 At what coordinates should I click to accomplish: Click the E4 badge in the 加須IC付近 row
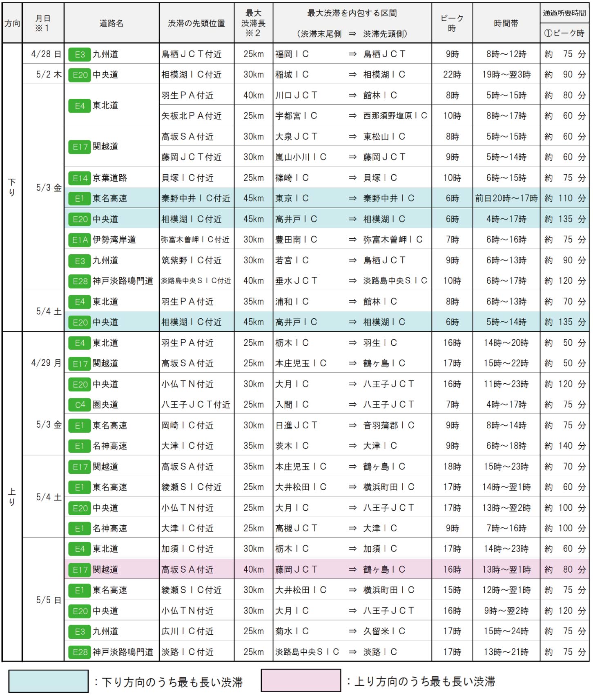pos(80,549)
